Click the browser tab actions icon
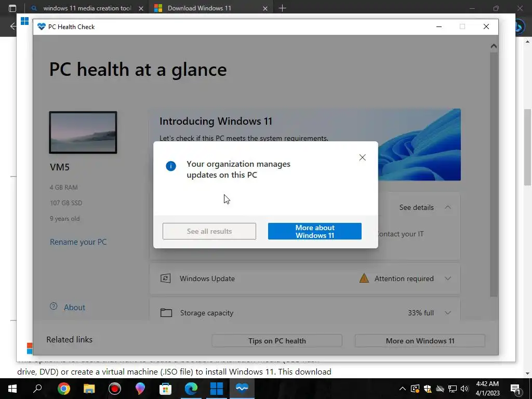The image size is (532, 399). point(12,8)
